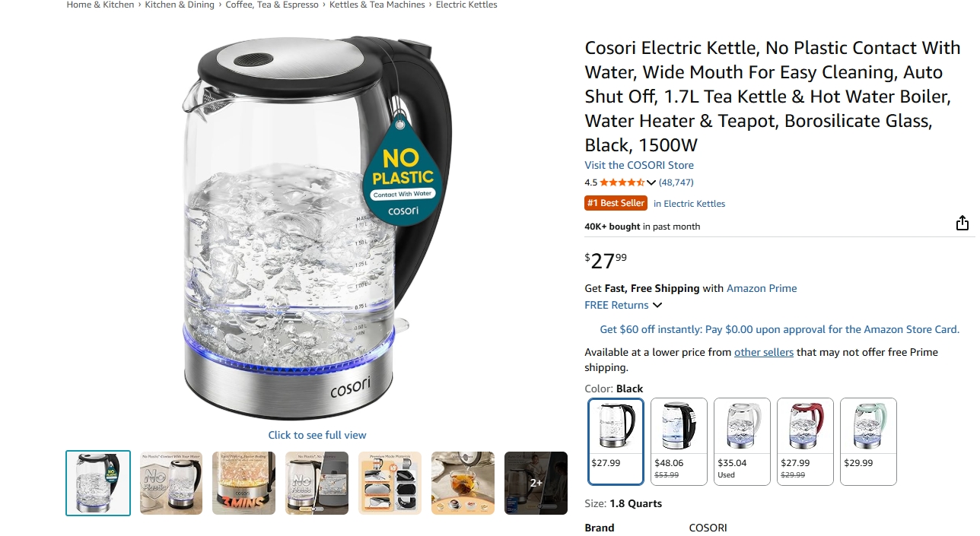
Task: Show the 3 MINS boiling thumbnail
Action: [244, 483]
